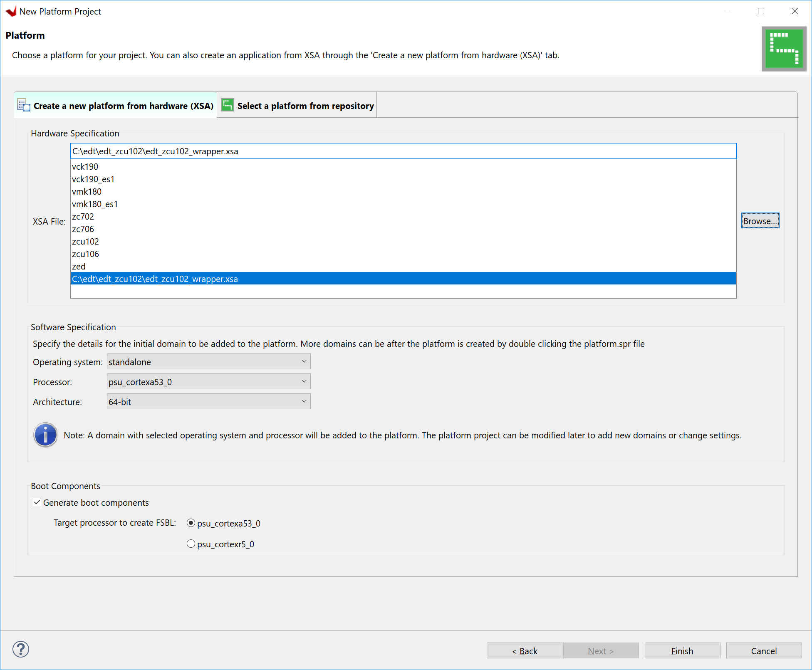Click the green repository tab icon
This screenshot has height=670, width=812.
point(227,105)
